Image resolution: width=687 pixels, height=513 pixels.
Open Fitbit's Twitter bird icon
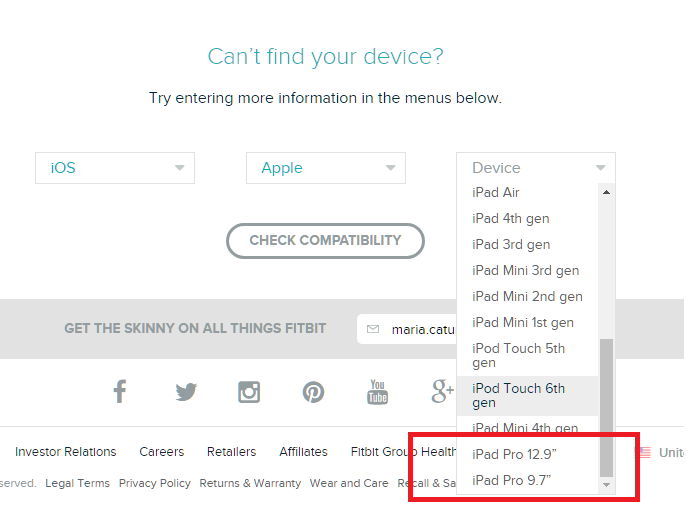186,391
